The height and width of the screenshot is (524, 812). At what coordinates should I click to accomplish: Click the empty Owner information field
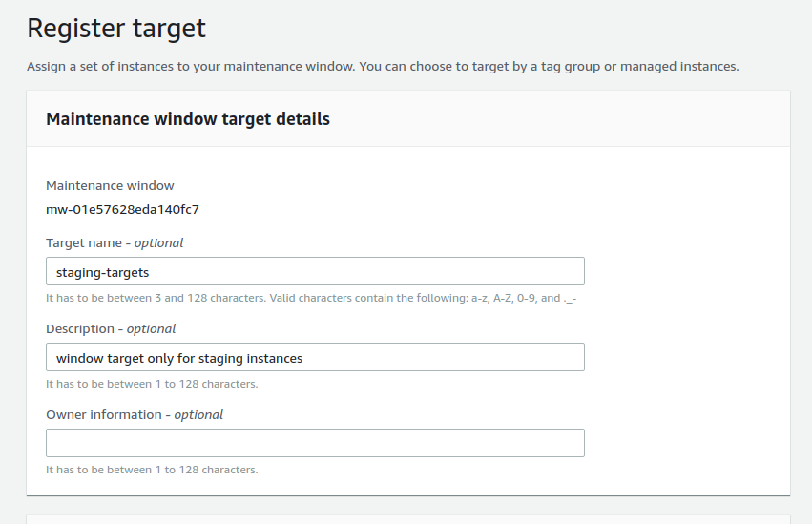click(x=315, y=443)
